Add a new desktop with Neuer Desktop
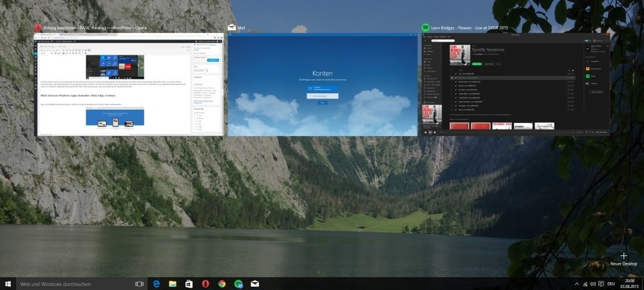 click(x=623, y=258)
